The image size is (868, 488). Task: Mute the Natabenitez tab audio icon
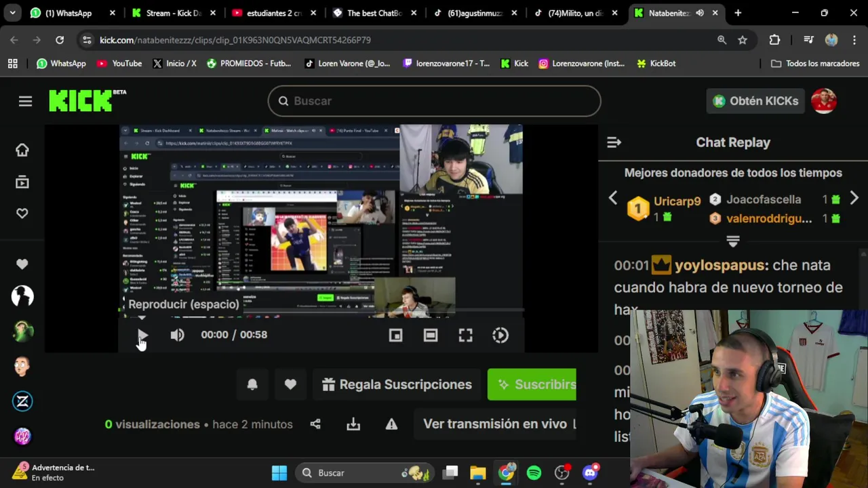699,13
